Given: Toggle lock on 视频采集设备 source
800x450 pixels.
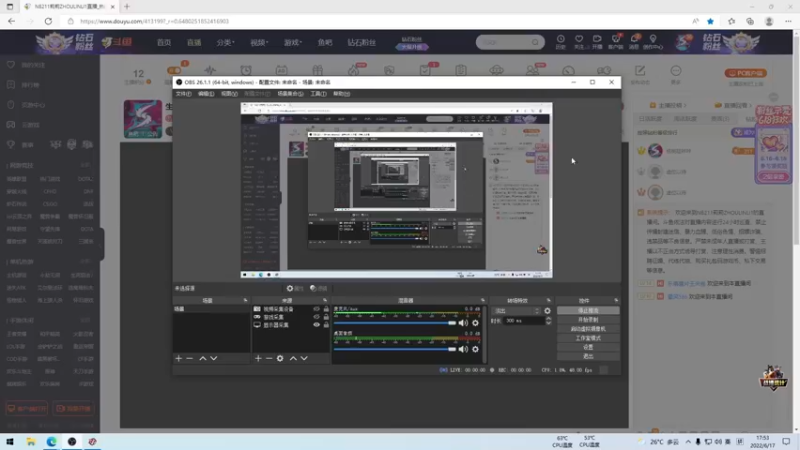Looking at the screenshot, I should 326,309.
